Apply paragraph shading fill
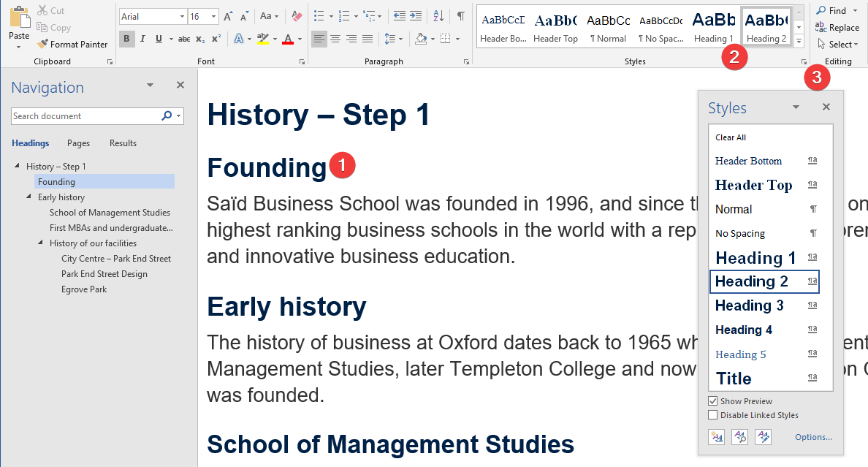Viewport: 868px width, 467px height. pyautogui.click(x=422, y=39)
